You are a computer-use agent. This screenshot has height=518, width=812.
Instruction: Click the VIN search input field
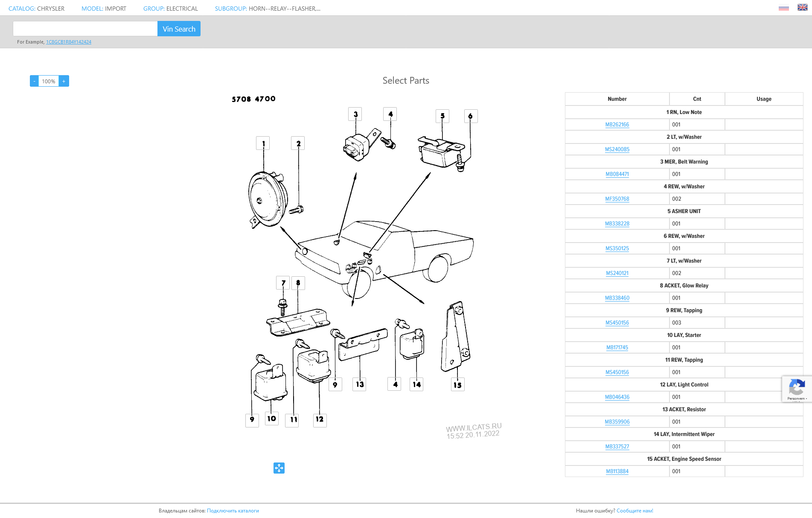[x=85, y=29]
